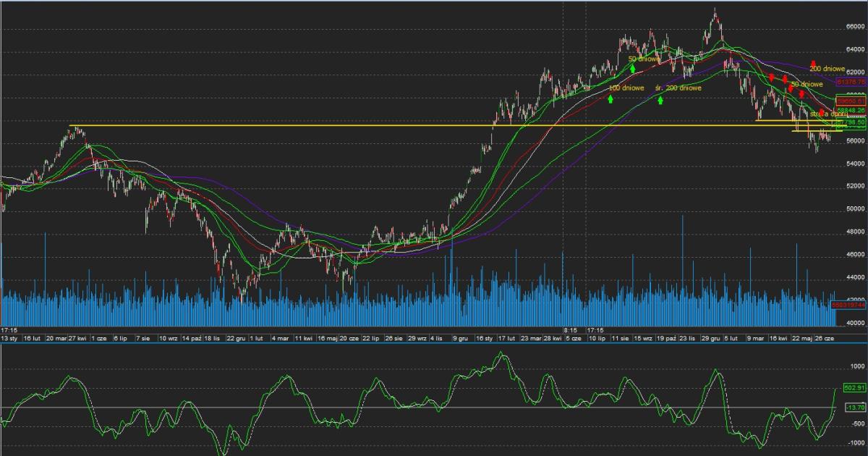The width and height of the screenshot is (868, 456).
Task: Click the green arrow beneath "śr. 200 dniowe"
Action: pyautogui.click(x=661, y=100)
